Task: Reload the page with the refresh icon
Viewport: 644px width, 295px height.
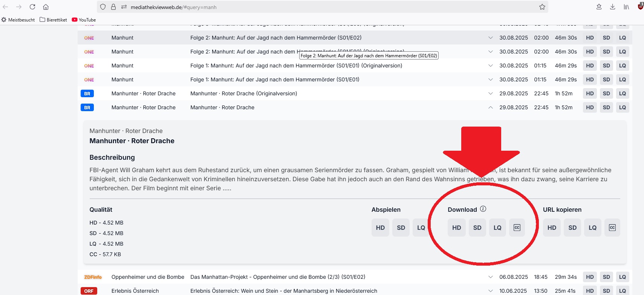Action: point(32,7)
